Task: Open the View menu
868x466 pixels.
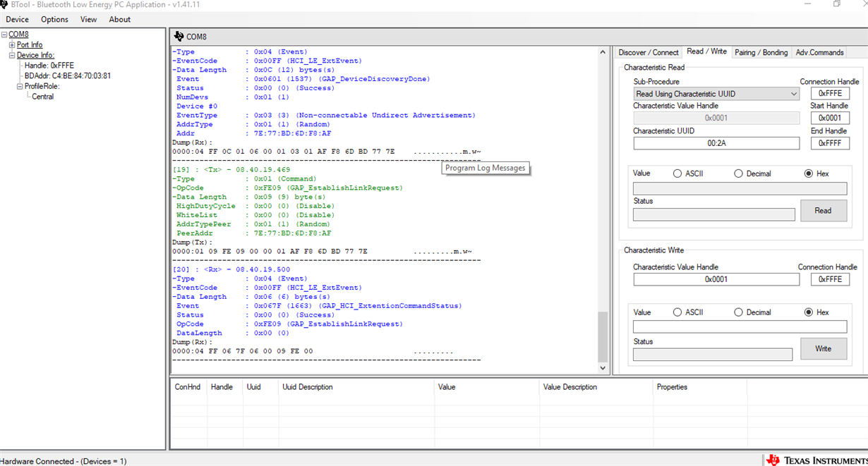Action: pyautogui.click(x=88, y=19)
